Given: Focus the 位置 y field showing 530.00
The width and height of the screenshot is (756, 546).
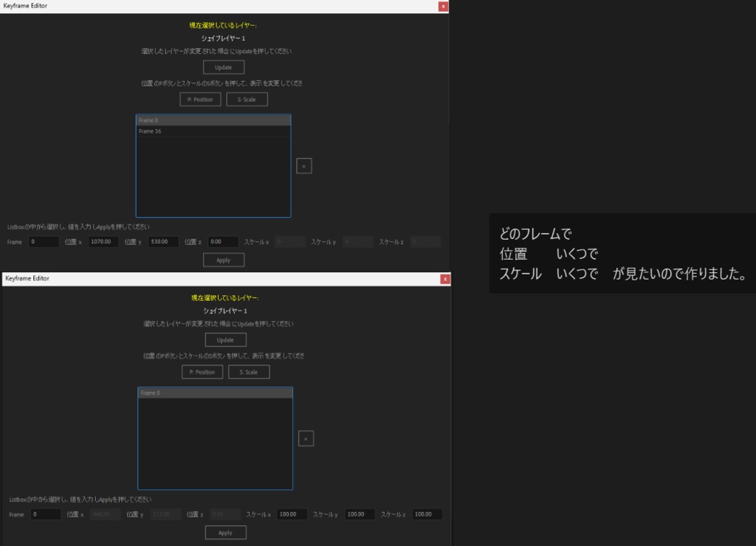Looking at the screenshot, I should 163,241.
